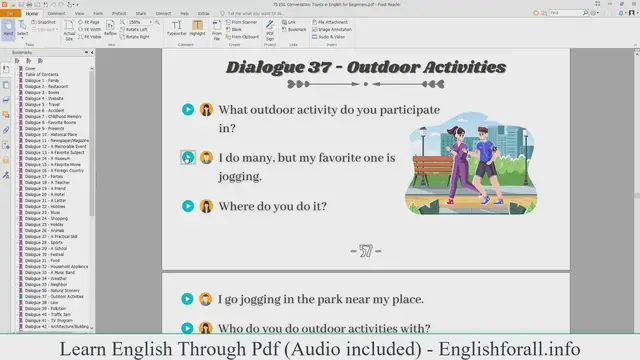Open bookmark 'Table of Contents'

coord(42,74)
